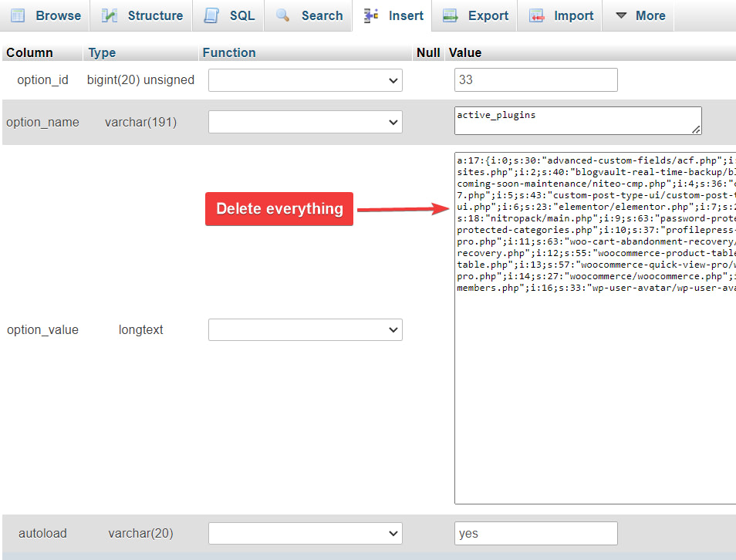This screenshot has height=560, width=736.
Task: Click the SQL page icon
Action: click(210, 15)
